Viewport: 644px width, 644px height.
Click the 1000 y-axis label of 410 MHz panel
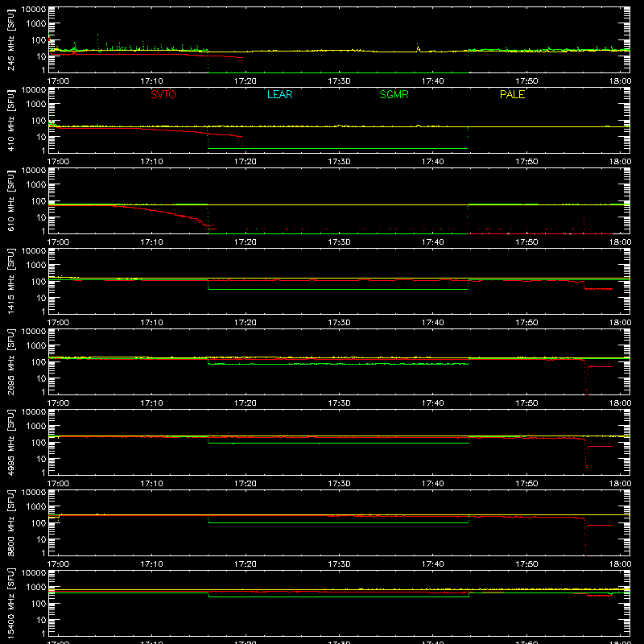(x=36, y=105)
